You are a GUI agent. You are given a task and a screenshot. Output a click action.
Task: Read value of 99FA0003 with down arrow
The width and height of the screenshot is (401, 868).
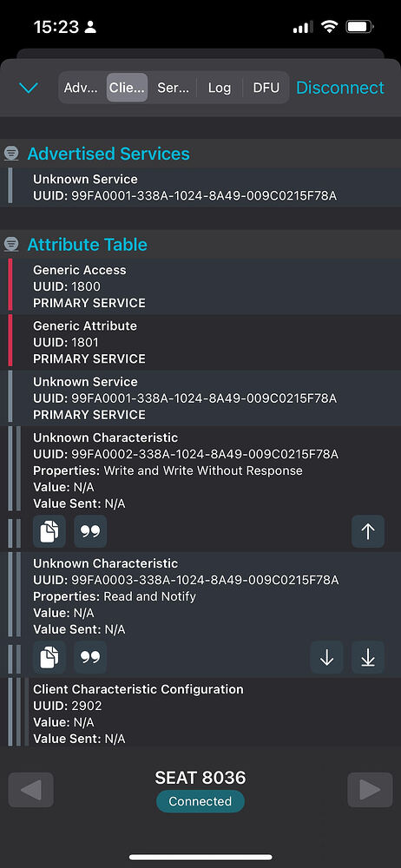(x=326, y=657)
